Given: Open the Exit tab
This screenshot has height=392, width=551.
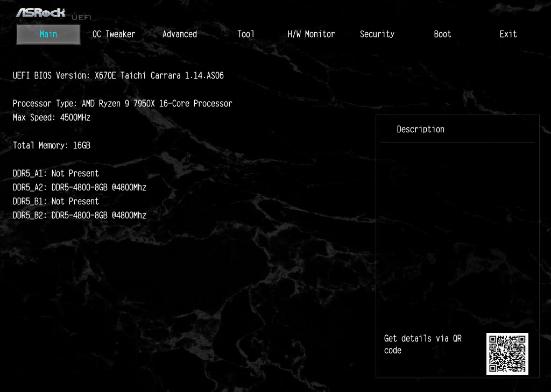Looking at the screenshot, I should [x=508, y=34].
